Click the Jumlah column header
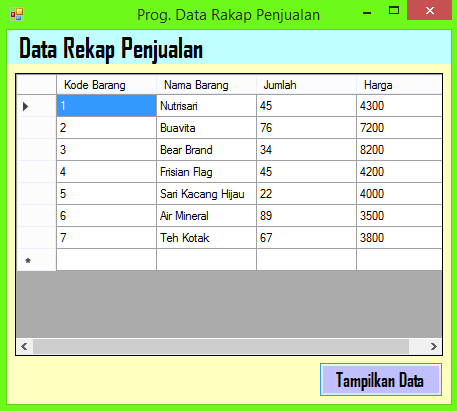The image size is (457, 411). (306, 85)
